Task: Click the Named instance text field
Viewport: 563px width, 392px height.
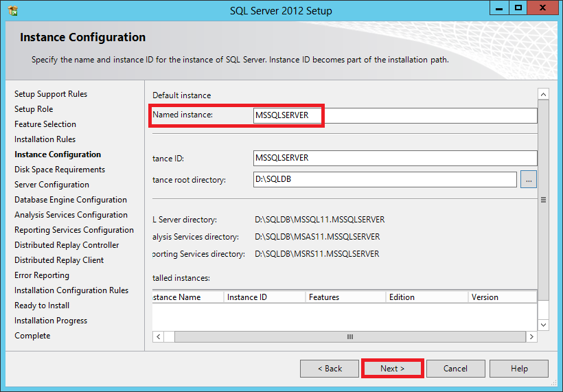Action: click(x=395, y=116)
